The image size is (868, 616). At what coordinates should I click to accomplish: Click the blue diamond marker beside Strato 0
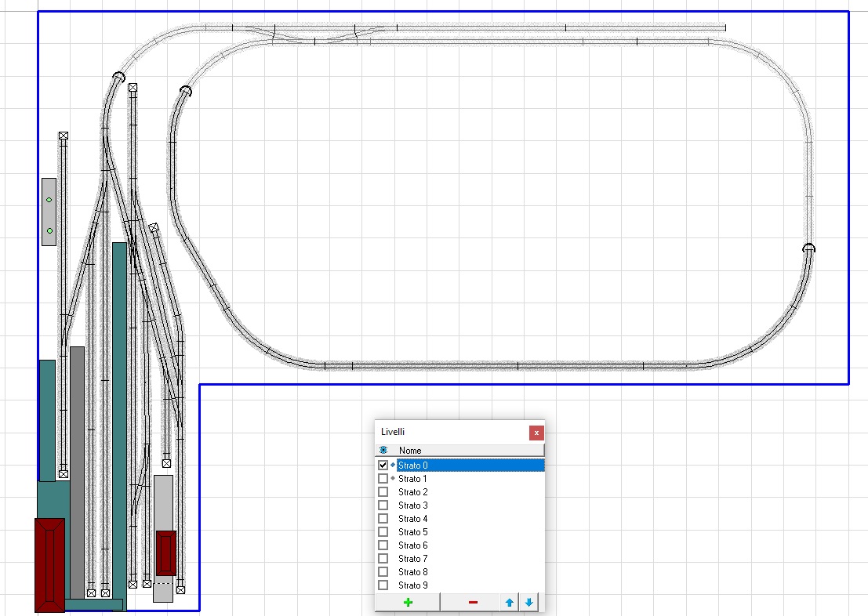(393, 465)
